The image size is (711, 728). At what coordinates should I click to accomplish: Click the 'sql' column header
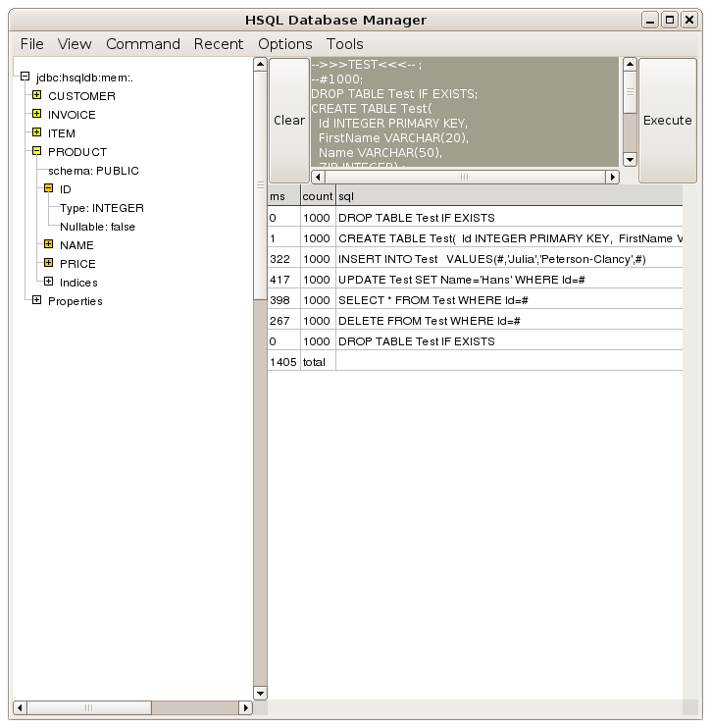509,196
